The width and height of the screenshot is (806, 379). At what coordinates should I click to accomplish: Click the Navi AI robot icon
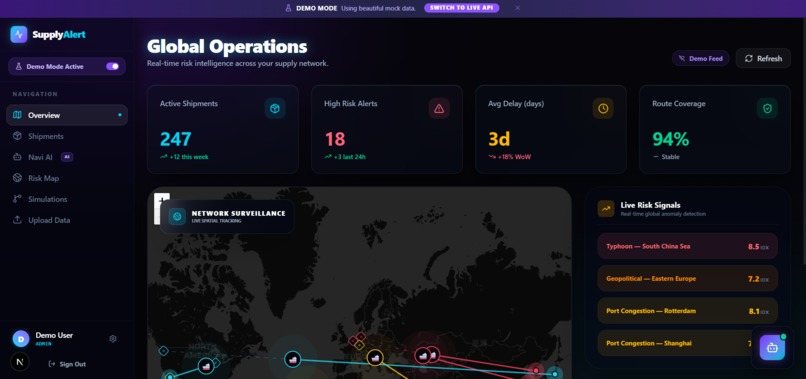point(17,157)
